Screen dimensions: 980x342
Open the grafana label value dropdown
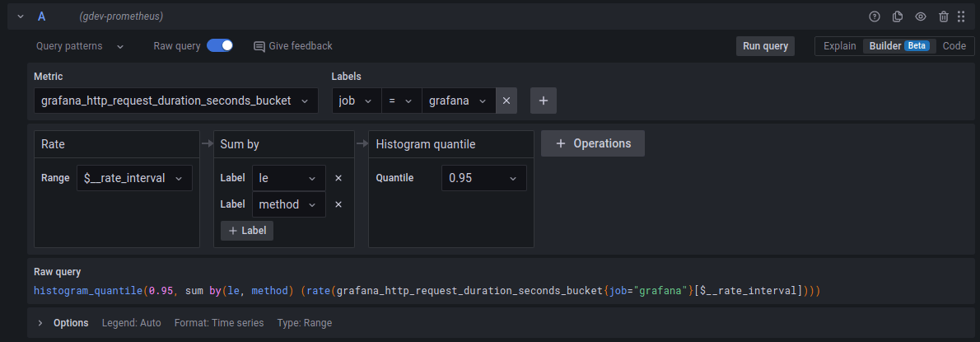coord(458,101)
